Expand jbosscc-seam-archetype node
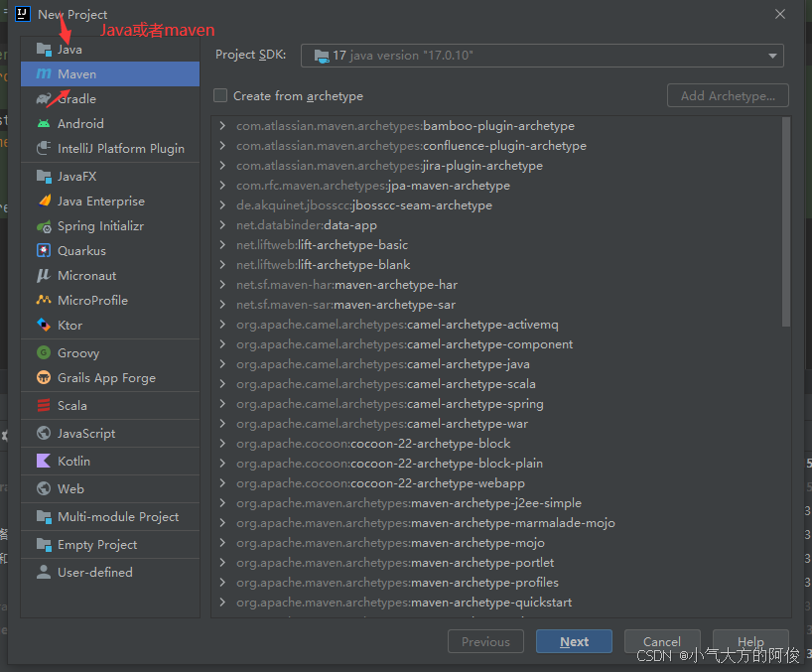812x672 pixels. pyautogui.click(x=222, y=205)
